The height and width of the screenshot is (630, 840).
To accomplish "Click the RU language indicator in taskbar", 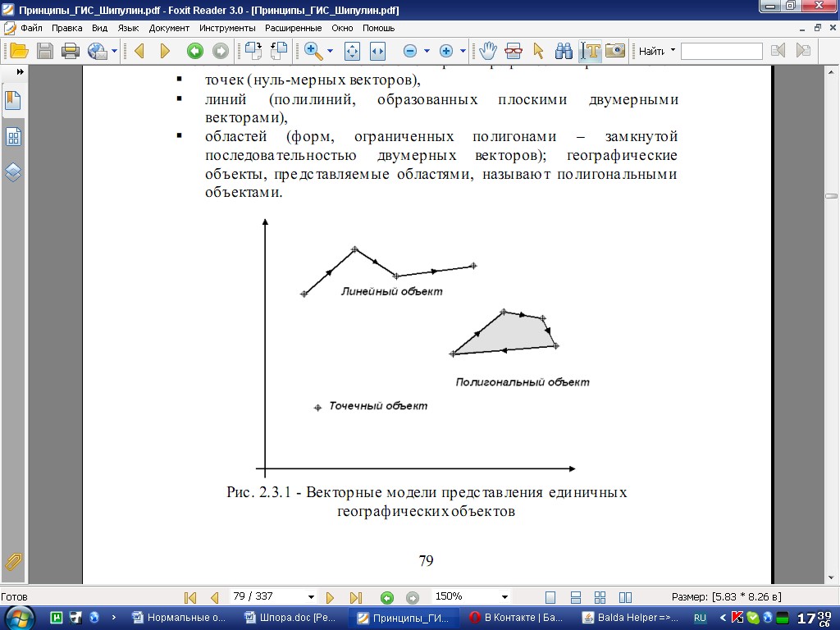I will 700,618.
